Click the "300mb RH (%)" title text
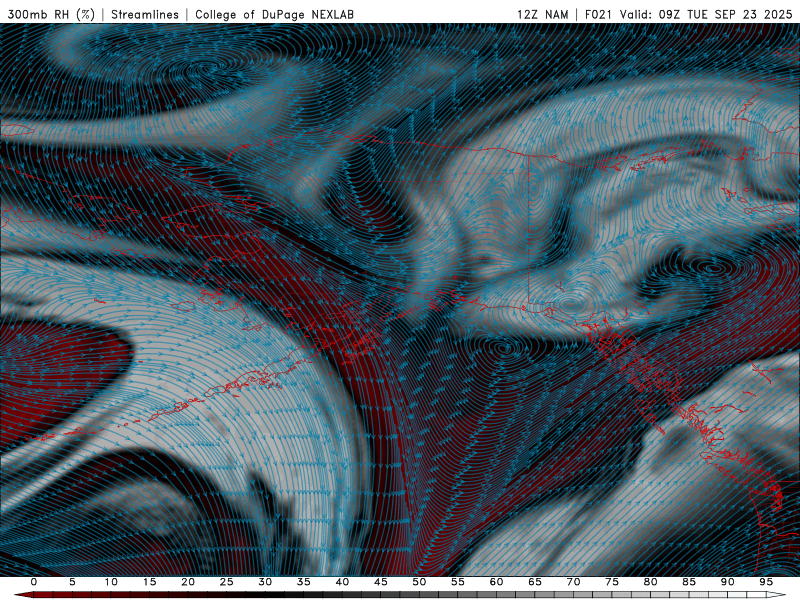 pos(52,15)
